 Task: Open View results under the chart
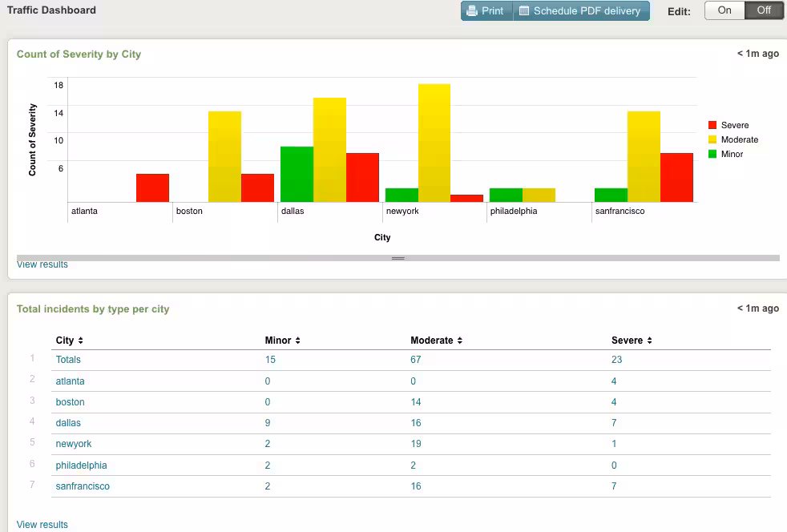tap(42, 264)
